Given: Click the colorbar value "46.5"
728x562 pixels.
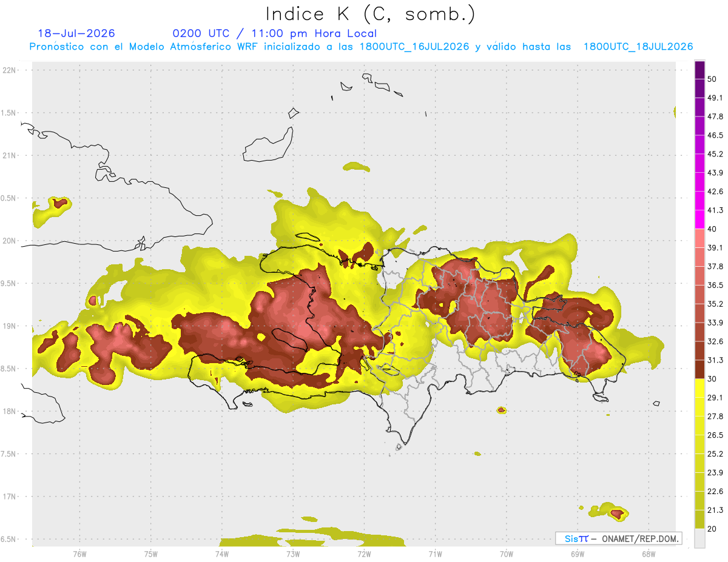Looking at the screenshot, I should [x=715, y=135].
